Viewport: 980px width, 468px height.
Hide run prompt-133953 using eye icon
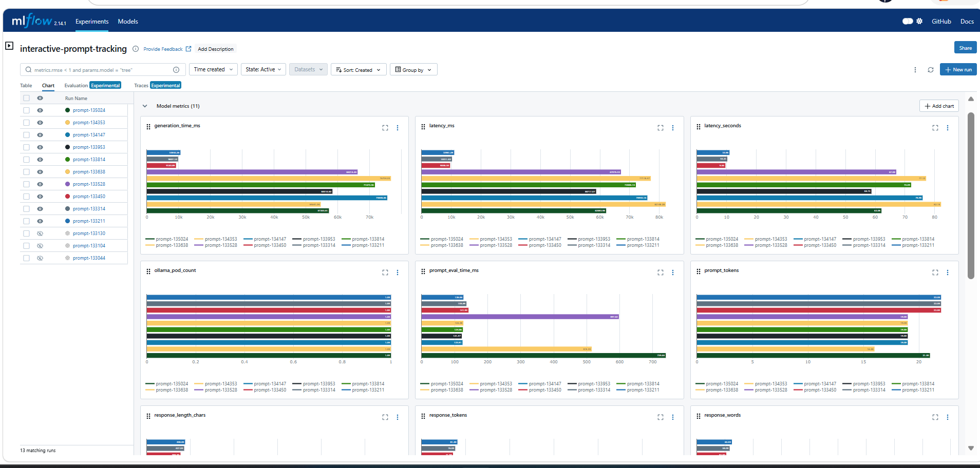(x=40, y=147)
